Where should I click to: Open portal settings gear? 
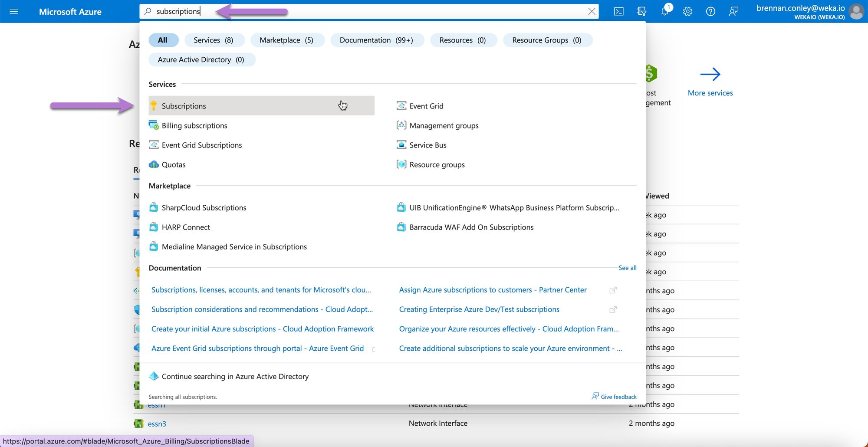[x=687, y=11]
